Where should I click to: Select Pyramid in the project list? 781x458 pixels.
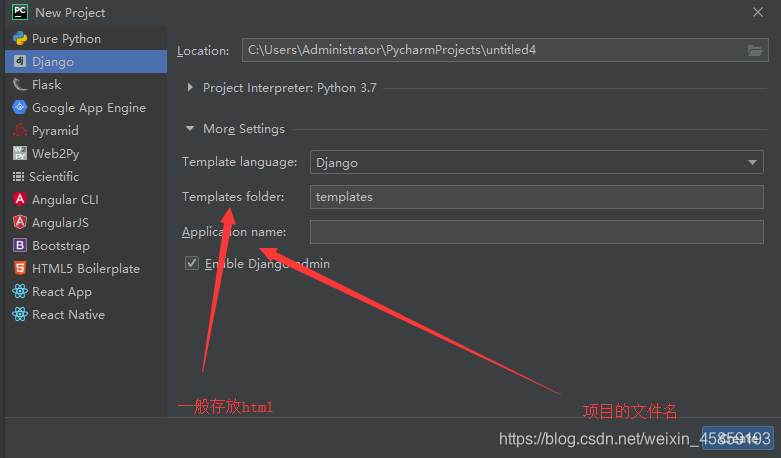[x=86, y=130]
